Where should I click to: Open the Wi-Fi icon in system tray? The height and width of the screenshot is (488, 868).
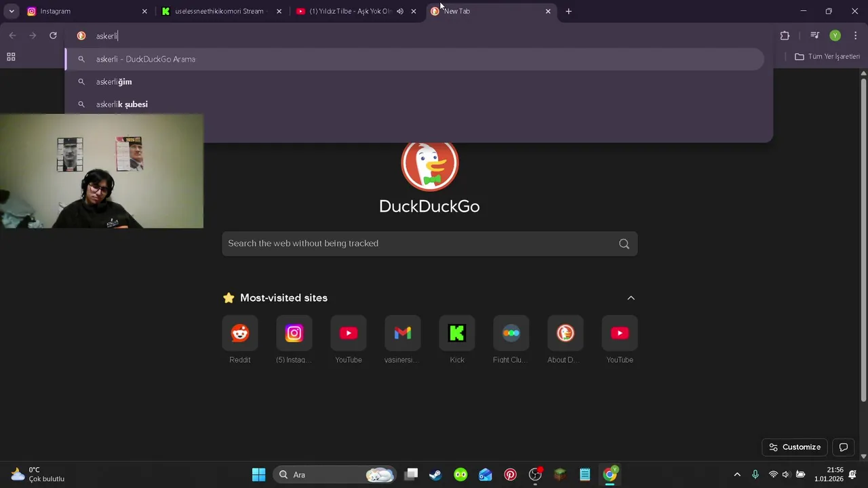[x=773, y=474]
